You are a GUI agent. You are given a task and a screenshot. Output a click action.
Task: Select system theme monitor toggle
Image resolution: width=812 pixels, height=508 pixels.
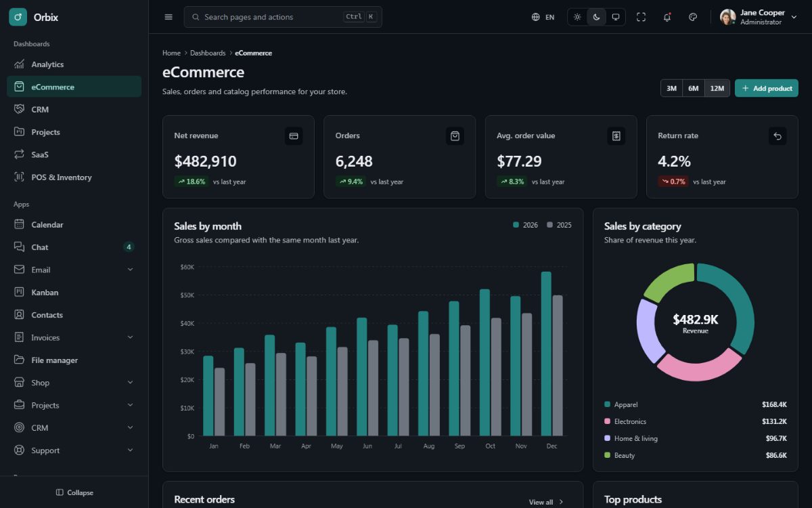(x=615, y=17)
